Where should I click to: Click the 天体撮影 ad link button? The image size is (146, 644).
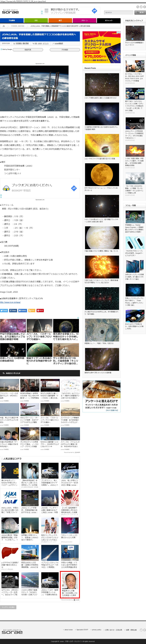coord(65,50)
